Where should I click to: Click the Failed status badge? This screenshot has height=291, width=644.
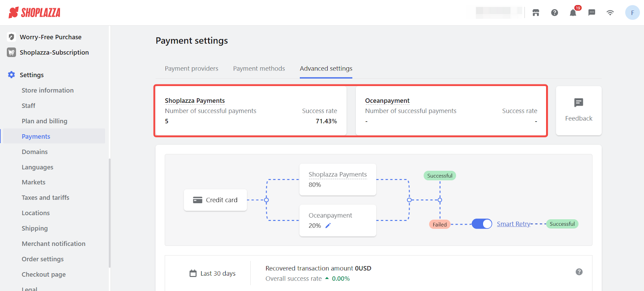440,224
